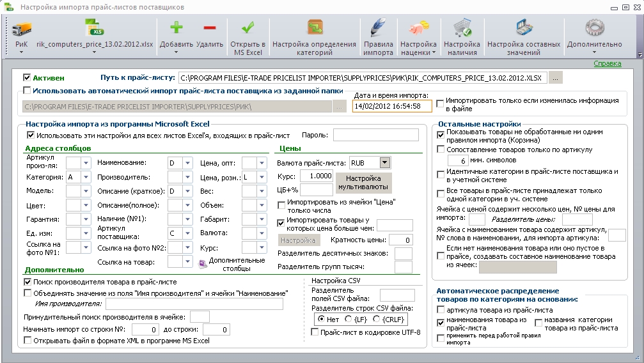Enable import only if file changed
The height and width of the screenshot is (363, 644).
pos(440,104)
